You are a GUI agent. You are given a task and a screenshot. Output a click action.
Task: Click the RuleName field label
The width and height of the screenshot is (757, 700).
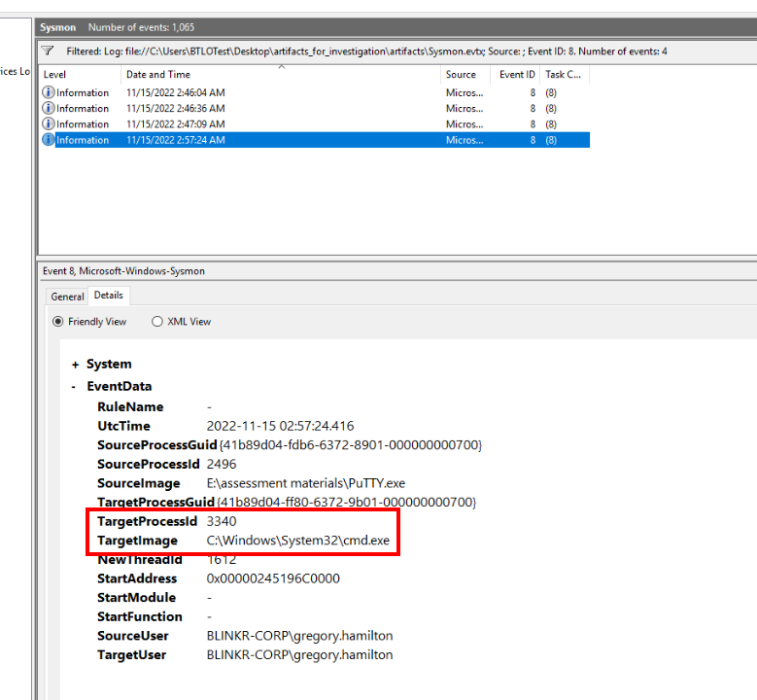[130, 407]
